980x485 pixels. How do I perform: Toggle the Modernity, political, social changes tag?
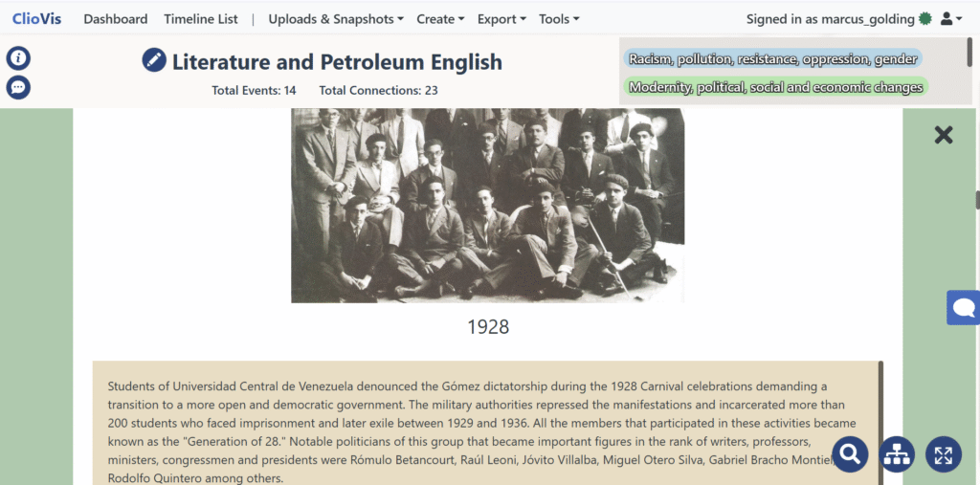coord(775,87)
